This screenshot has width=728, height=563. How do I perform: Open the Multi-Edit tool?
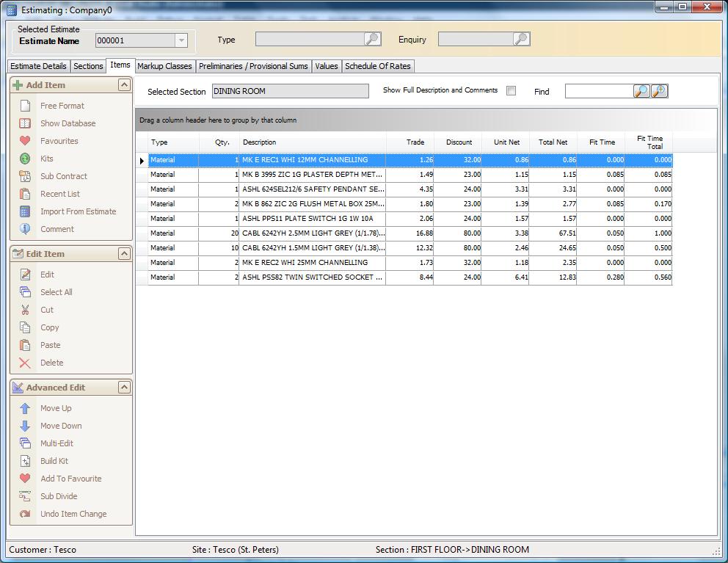[x=23, y=443]
